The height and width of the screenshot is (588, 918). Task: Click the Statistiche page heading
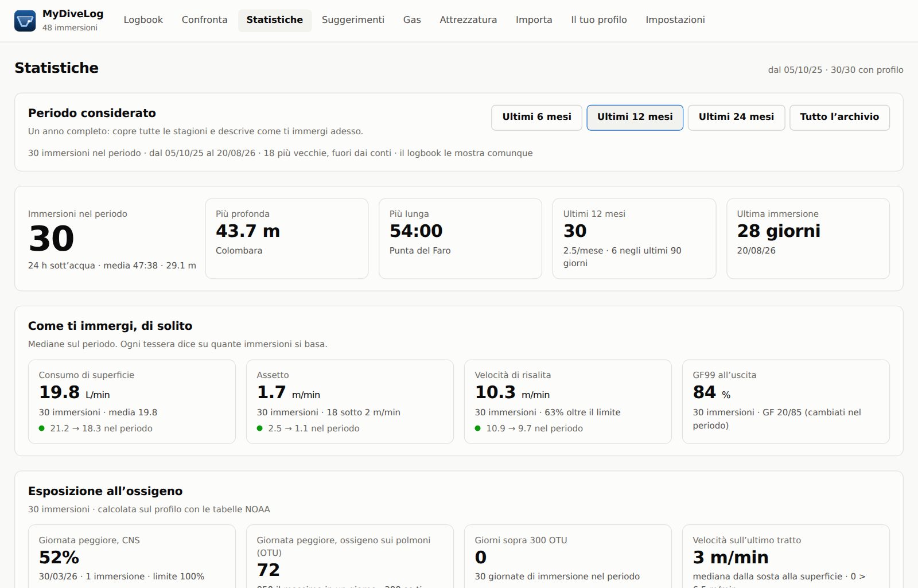(56, 68)
